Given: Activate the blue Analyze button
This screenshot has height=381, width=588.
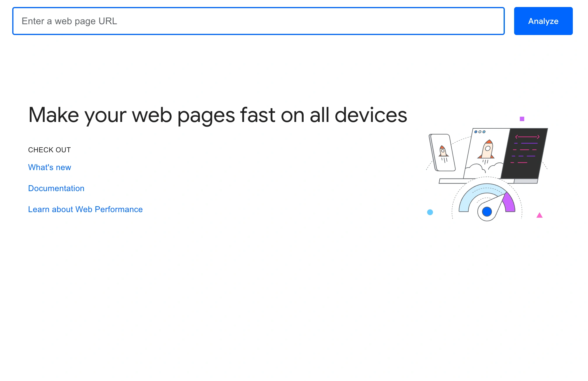Looking at the screenshot, I should coord(543,21).
